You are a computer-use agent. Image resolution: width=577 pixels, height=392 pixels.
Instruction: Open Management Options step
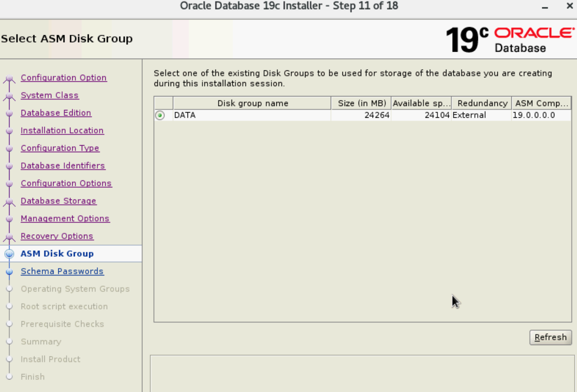click(x=65, y=218)
